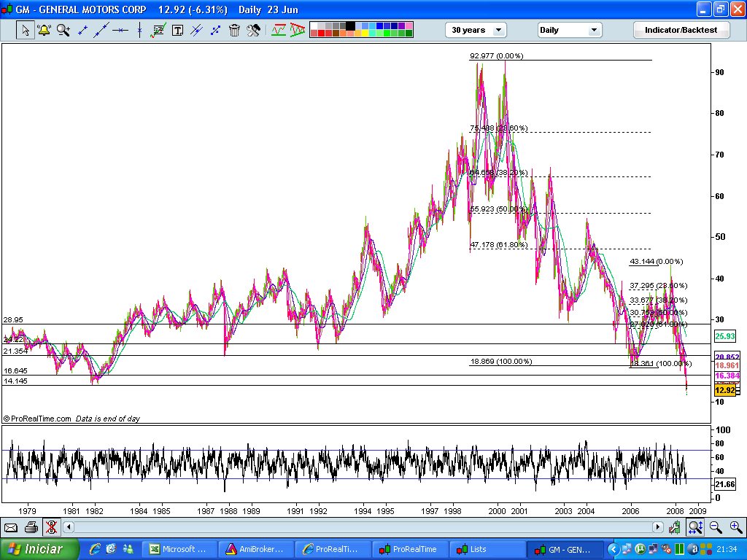Pick the black color swatch

click(x=351, y=26)
